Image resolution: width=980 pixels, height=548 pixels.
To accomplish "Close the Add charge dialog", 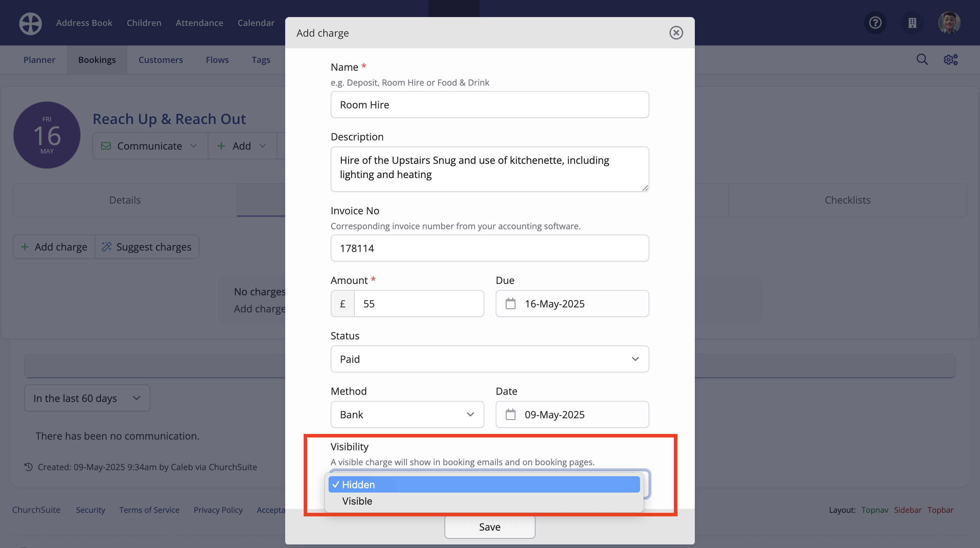I will (676, 33).
